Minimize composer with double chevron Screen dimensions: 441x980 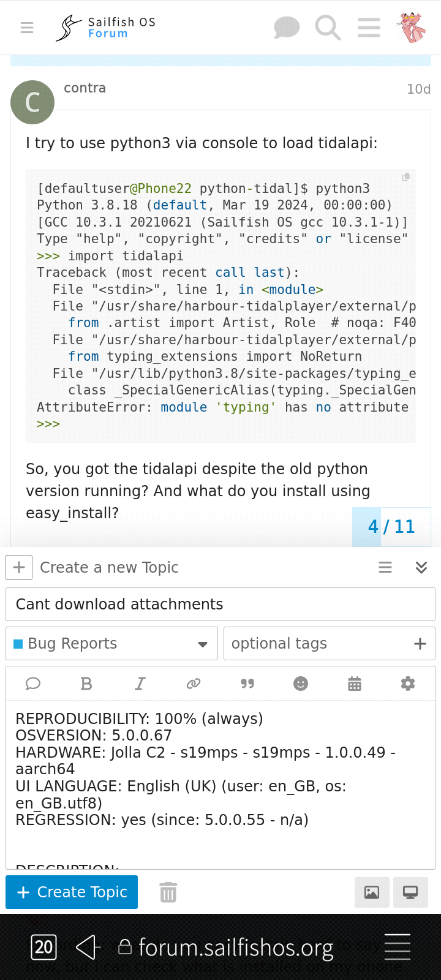(x=421, y=567)
